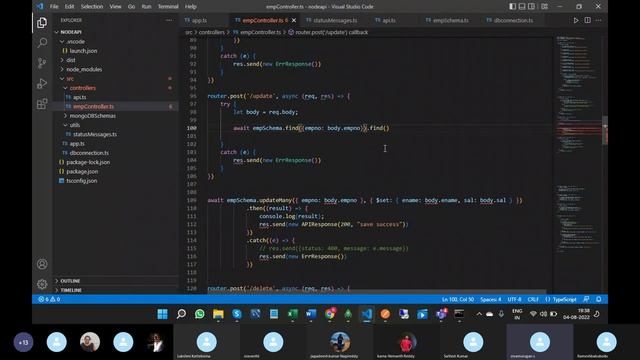640x360 pixels.
Task: Open the Search view in activity bar
Action: 42,42
